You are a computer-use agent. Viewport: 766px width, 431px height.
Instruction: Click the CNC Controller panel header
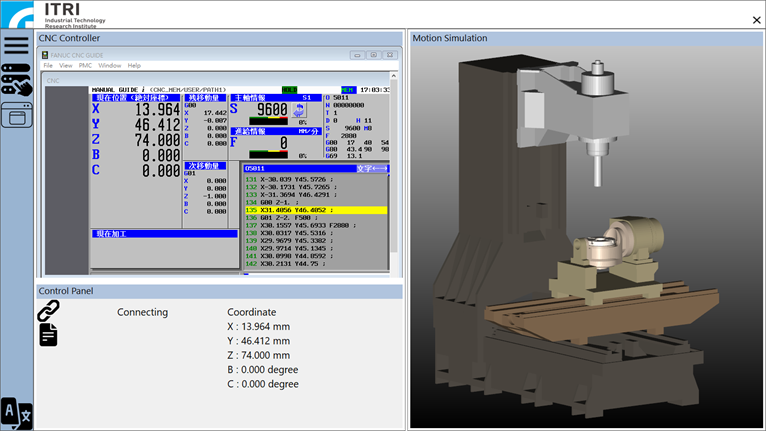[69, 38]
